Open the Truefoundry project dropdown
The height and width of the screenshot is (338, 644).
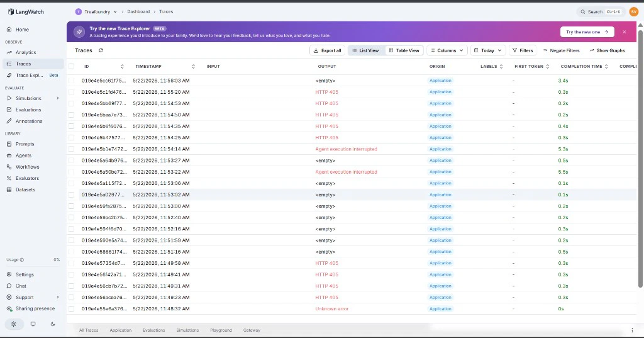click(96, 11)
